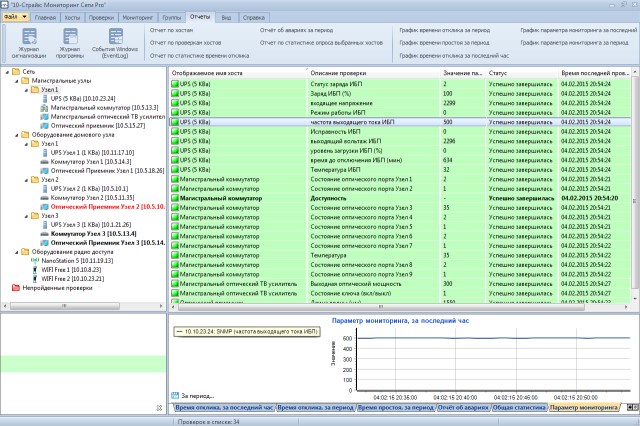Collapse the Сеть root node

coord(7,72)
